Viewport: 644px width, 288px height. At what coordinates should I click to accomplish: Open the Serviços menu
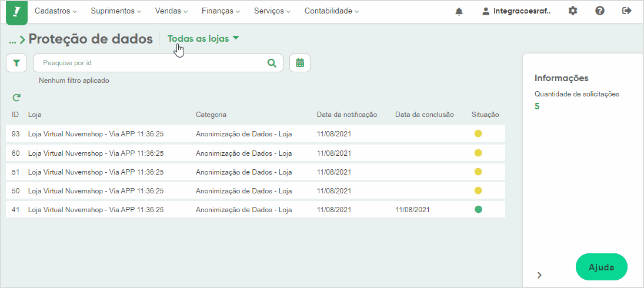click(272, 11)
